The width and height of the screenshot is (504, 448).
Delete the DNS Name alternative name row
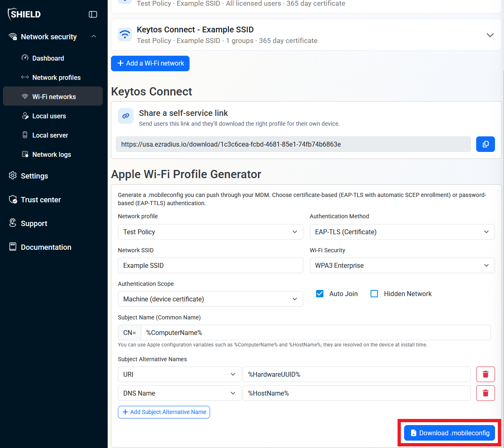pos(486,393)
